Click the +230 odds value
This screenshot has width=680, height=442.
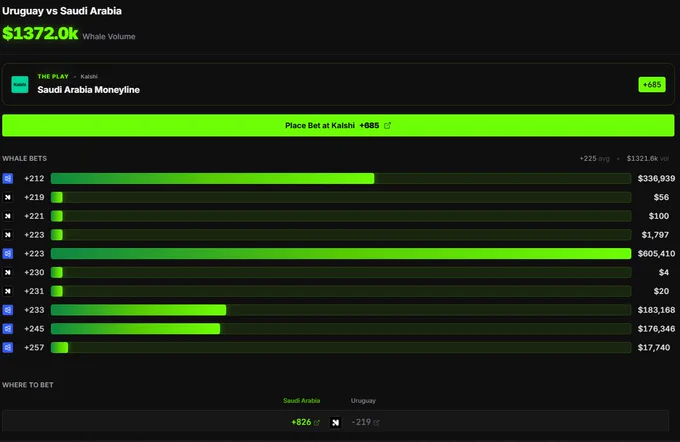click(x=34, y=272)
